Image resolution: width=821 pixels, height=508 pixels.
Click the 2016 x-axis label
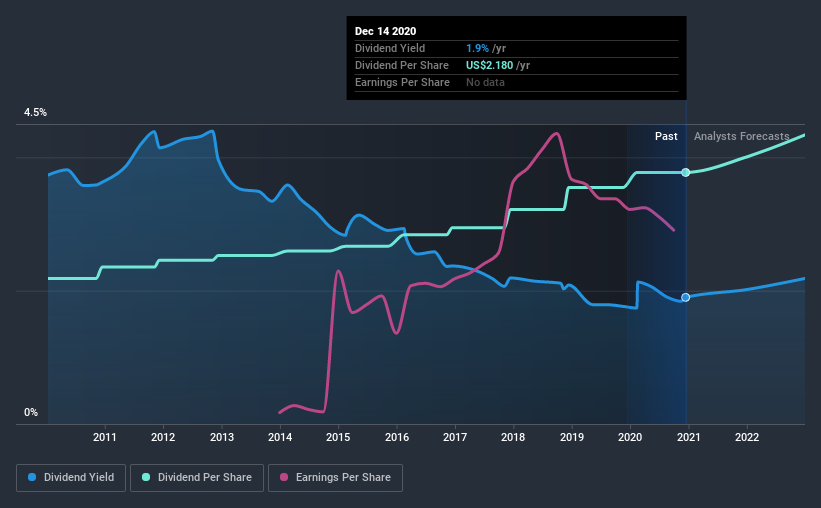(397, 437)
